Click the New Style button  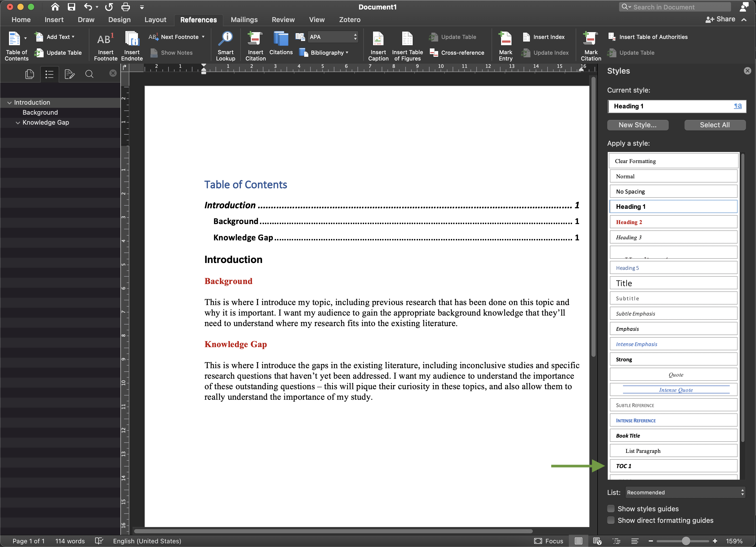click(637, 125)
